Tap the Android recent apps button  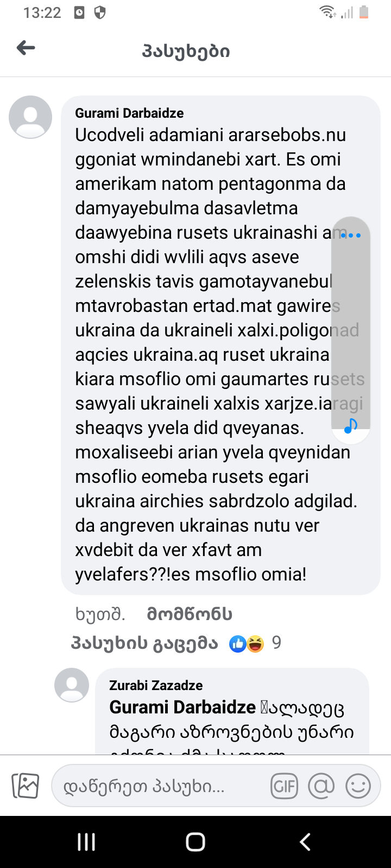86,842
